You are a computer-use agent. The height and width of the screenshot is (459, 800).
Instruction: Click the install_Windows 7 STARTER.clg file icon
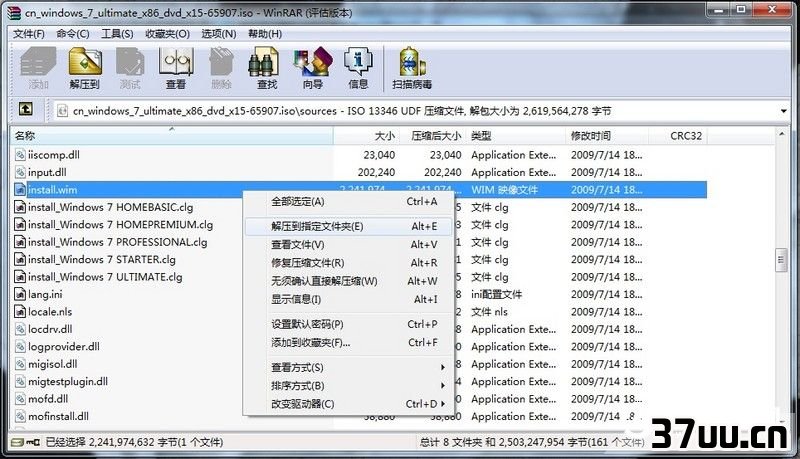[20, 260]
